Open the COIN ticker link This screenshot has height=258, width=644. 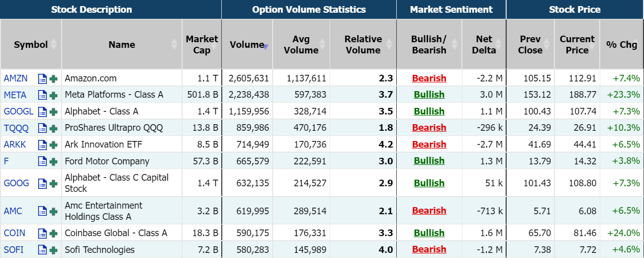point(15,233)
